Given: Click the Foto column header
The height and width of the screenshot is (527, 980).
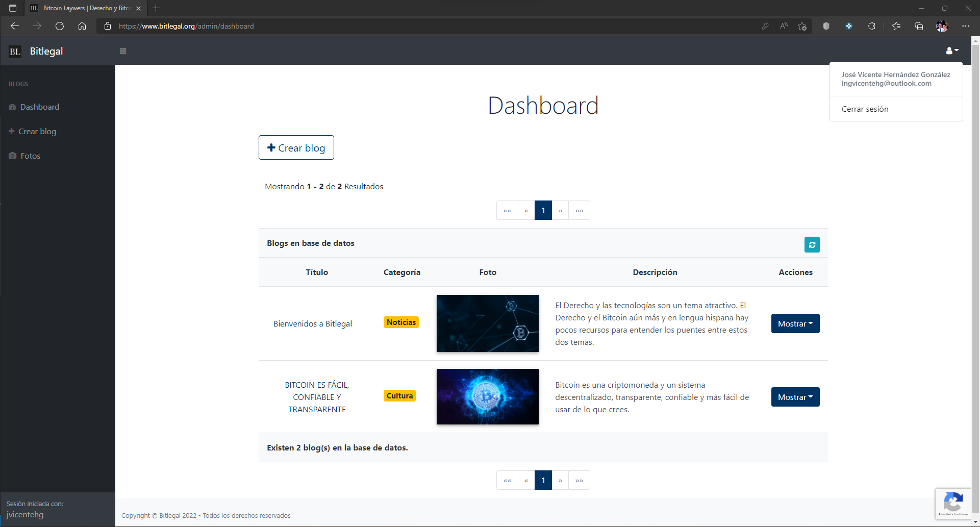Looking at the screenshot, I should pos(488,272).
